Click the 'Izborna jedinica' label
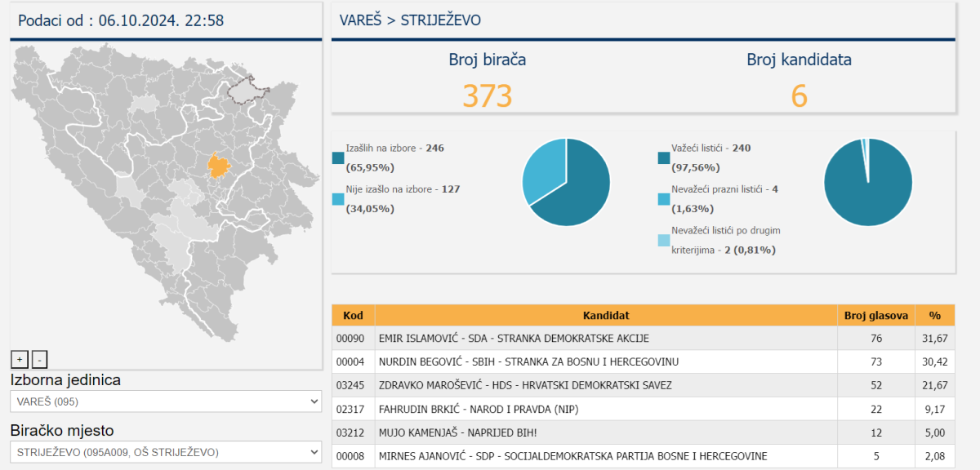The height and width of the screenshot is (470, 980). tap(65, 379)
